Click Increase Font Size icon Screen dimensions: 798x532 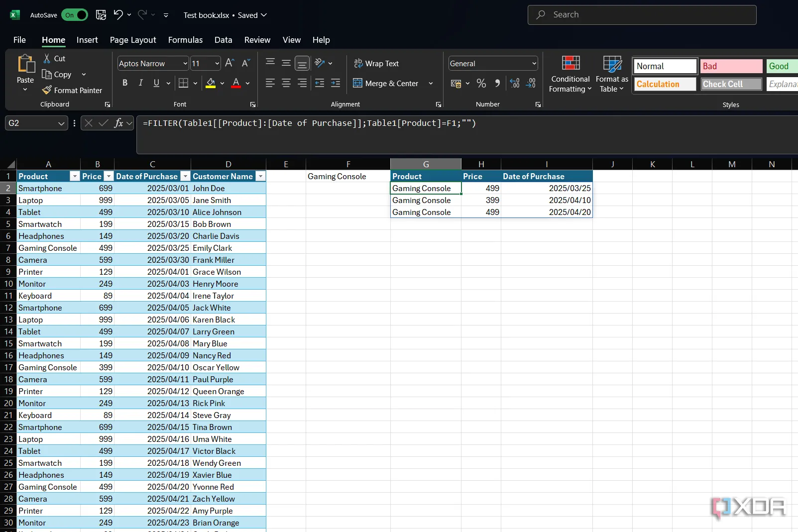tap(229, 63)
